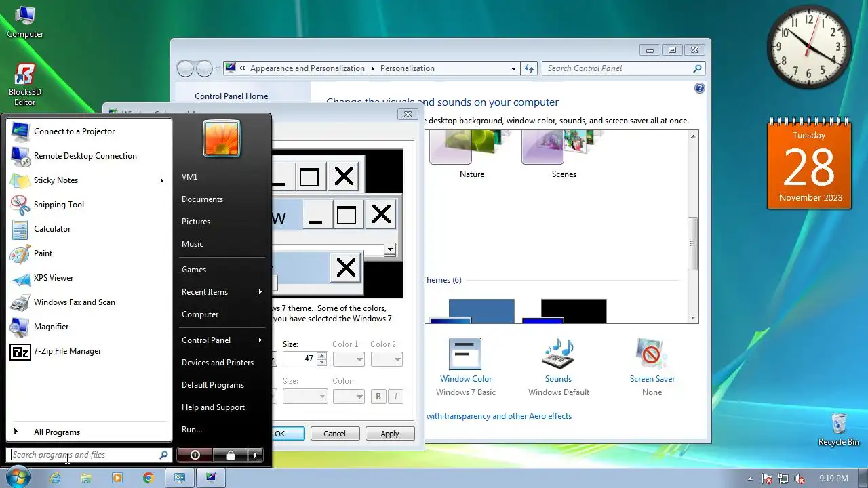
Task: Open Help and Support
Action: pos(222,407)
